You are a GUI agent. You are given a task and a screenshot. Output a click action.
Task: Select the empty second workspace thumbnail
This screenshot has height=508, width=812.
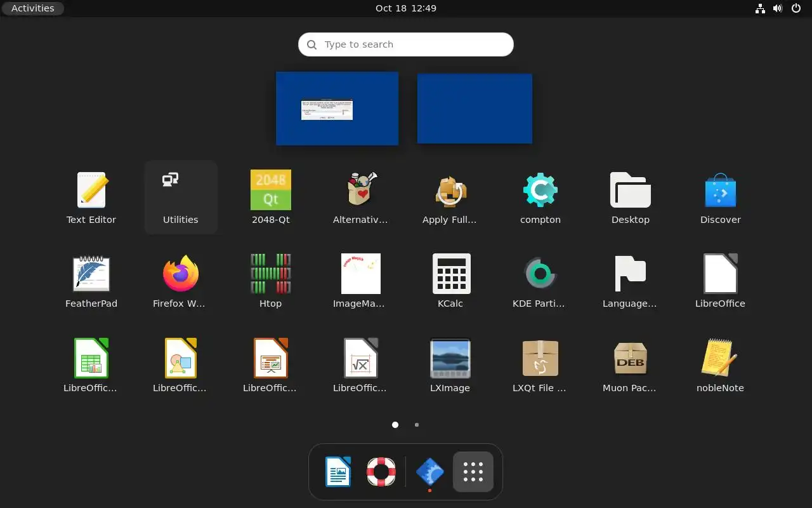(475, 109)
